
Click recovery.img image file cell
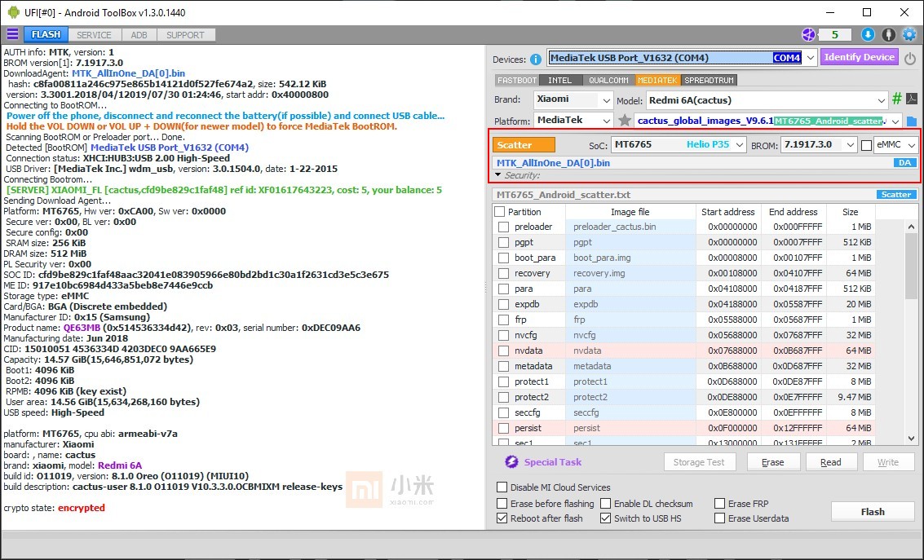[x=630, y=273]
